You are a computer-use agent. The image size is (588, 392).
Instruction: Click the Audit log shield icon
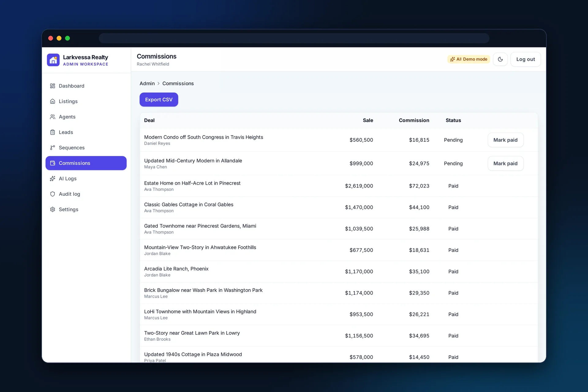pyautogui.click(x=53, y=194)
